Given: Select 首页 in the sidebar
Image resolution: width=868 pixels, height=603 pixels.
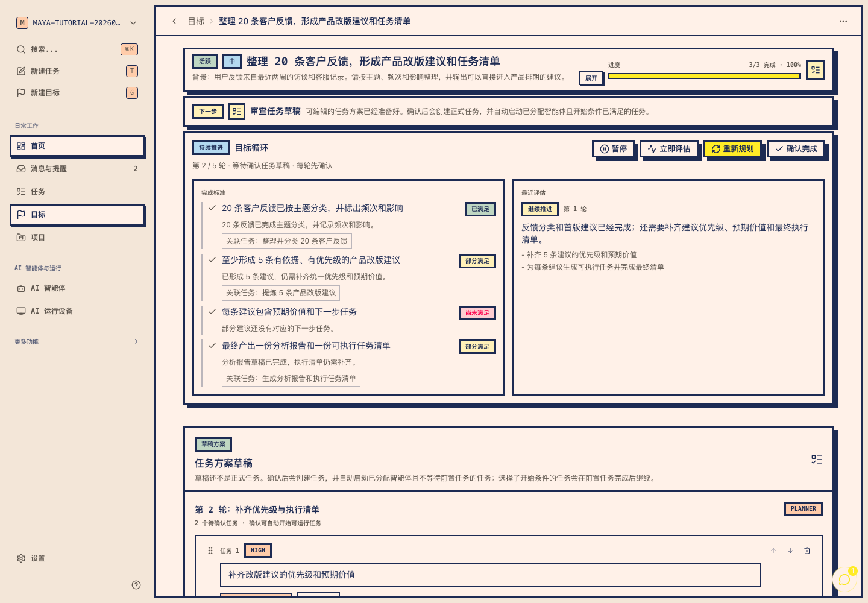Looking at the screenshot, I should pyautogui.click(x=77, y=146).
